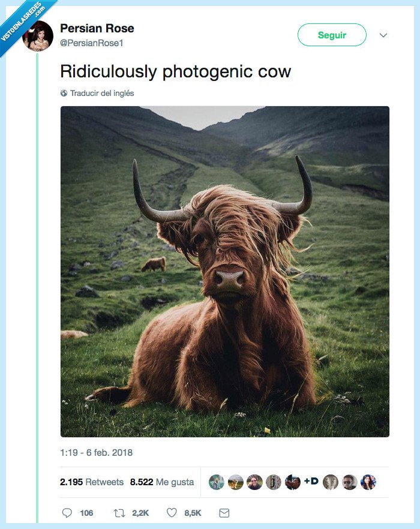420x529 pixels.
Task: Open the Traducir del inglés link
Action: point(102,94)
